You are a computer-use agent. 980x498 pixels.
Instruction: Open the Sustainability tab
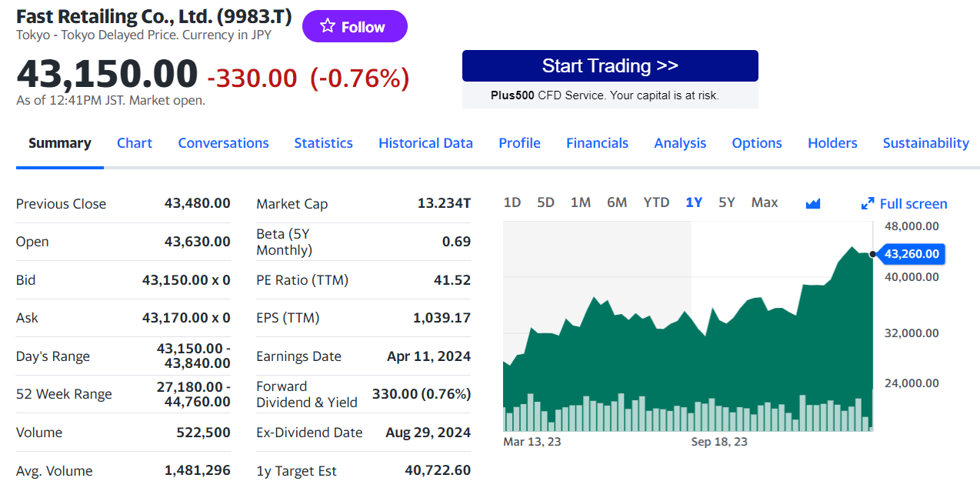pos(925,143)
